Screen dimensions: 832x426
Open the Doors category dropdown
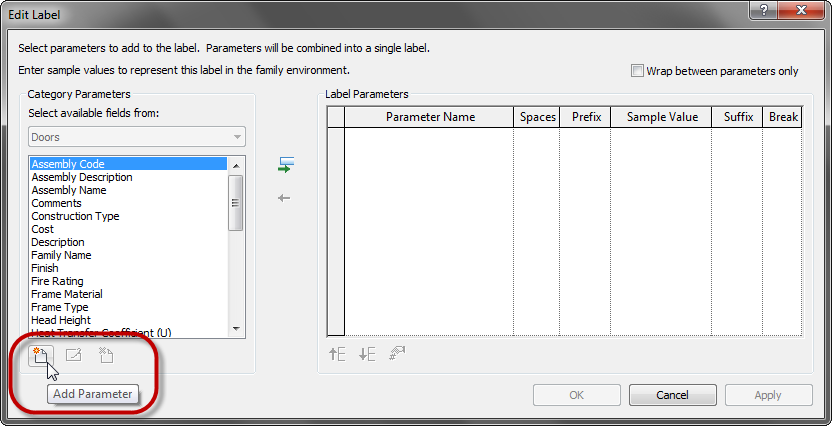pos(137,137)
